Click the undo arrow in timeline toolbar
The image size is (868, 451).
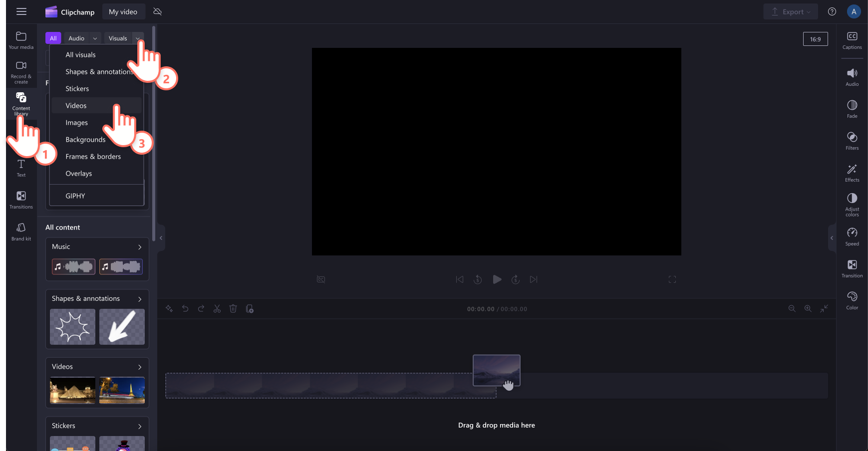(x=185, y=309)
